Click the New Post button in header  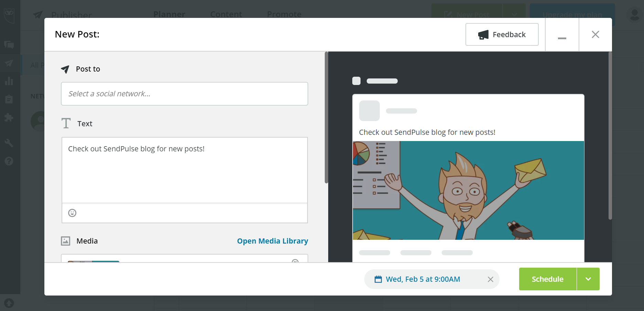pos(467,15)
